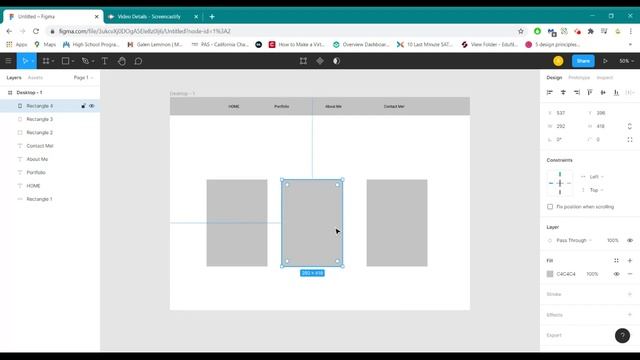Toggle fill visibility eye beside C4C4C4
Screen dimensions: 640x360
pos(616,274)
